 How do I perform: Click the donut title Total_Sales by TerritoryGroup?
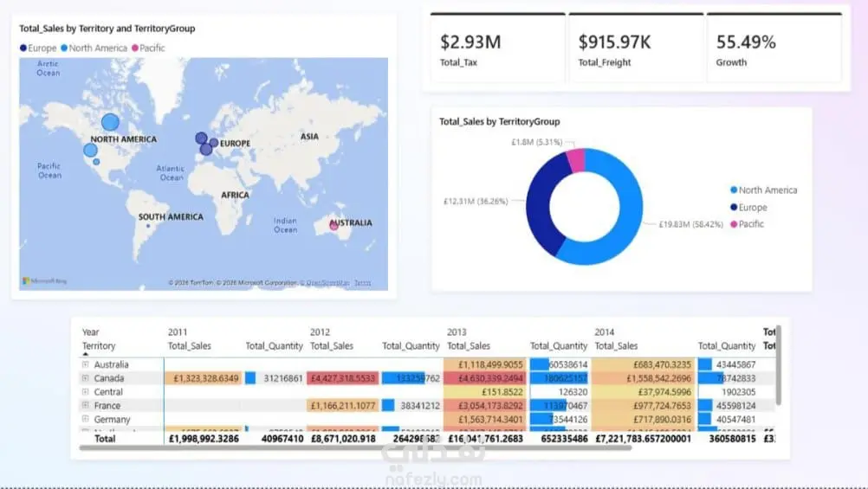click(500, 122)
